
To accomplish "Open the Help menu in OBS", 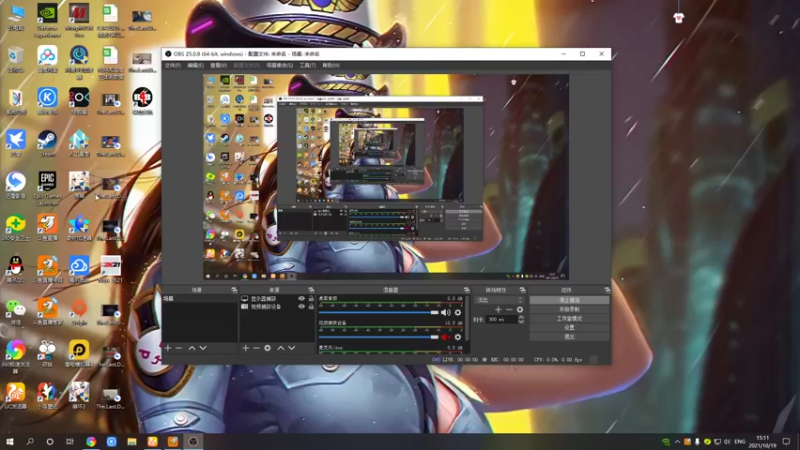I will [331, 65].
